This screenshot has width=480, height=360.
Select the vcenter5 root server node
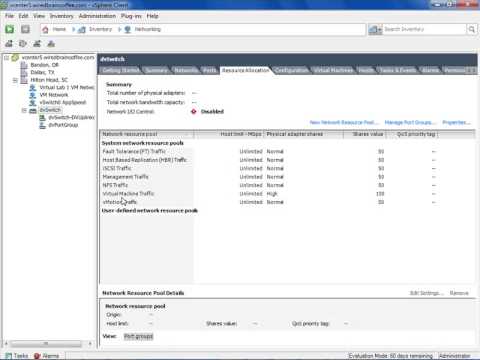pos(58,57)
